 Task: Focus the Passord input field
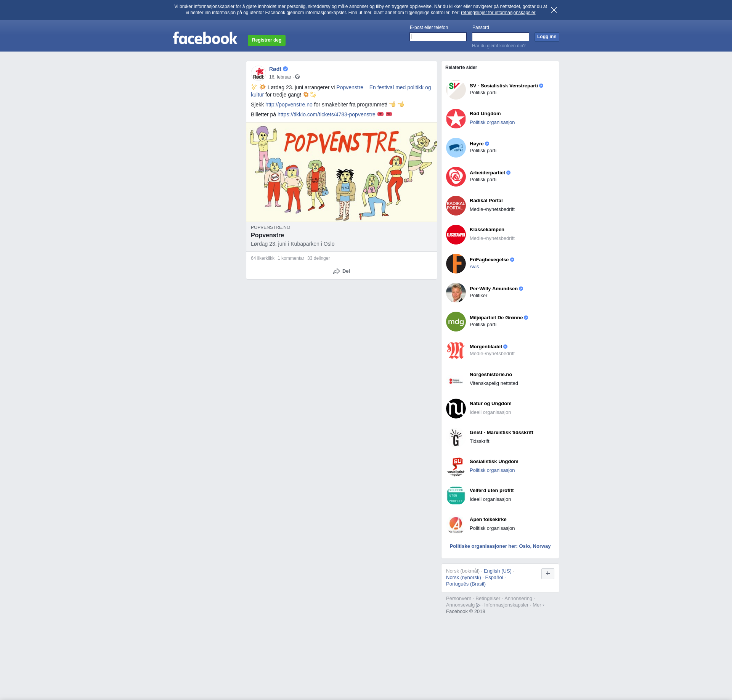[x=501, y=37]
